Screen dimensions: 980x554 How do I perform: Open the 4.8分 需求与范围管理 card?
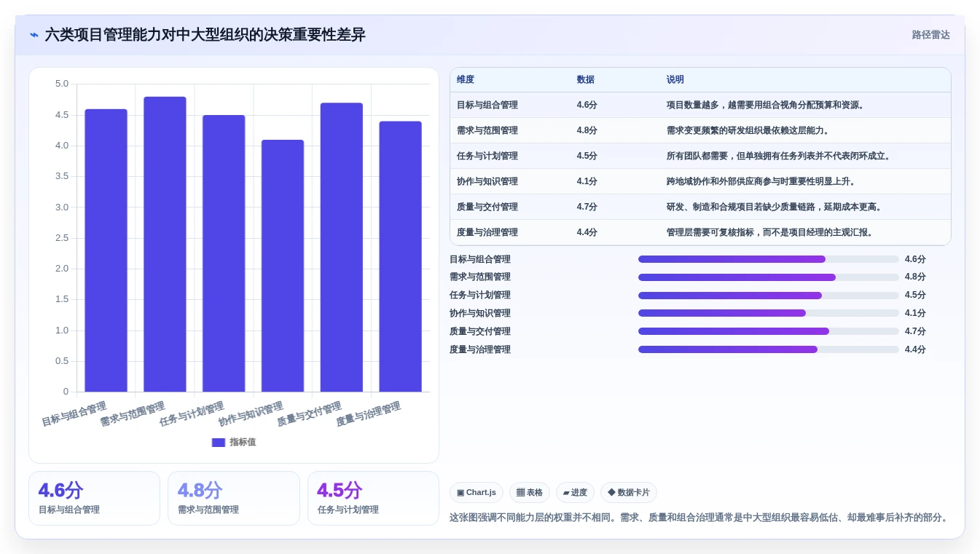(x=233, y=498)
